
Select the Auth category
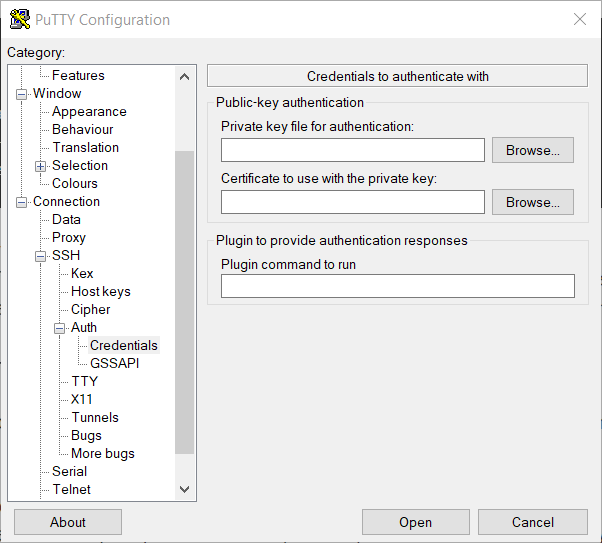click(84, 328)
